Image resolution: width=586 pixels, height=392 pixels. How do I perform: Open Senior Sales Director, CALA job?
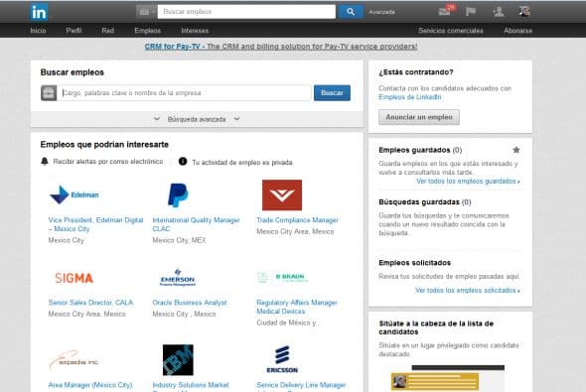pos(90,303)
